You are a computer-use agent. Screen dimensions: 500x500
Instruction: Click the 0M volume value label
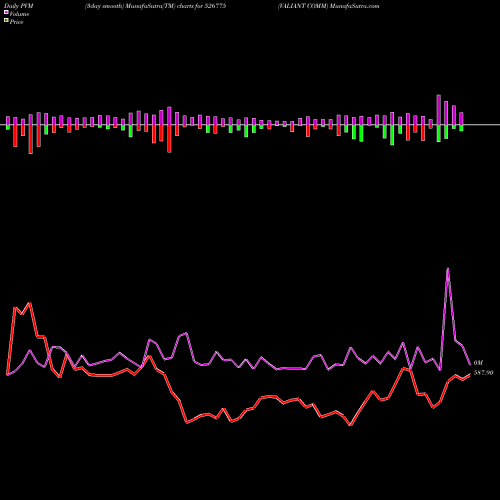point(478,363)
